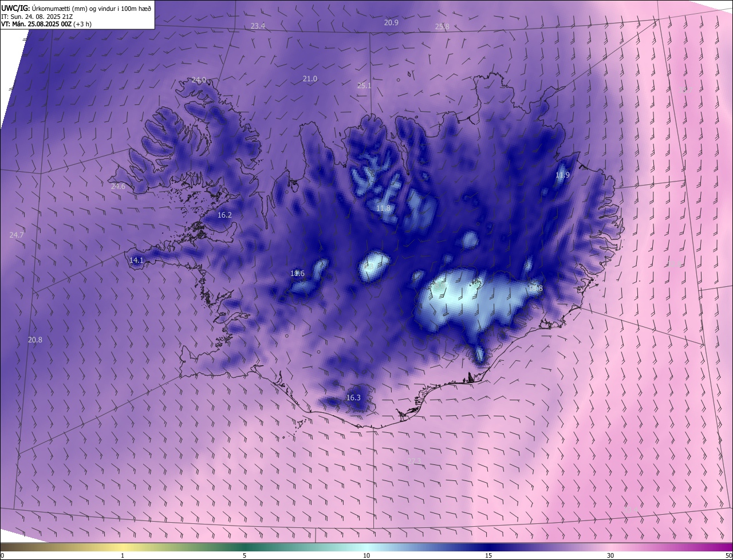Click the color scale tick label 30

point(610,555)
